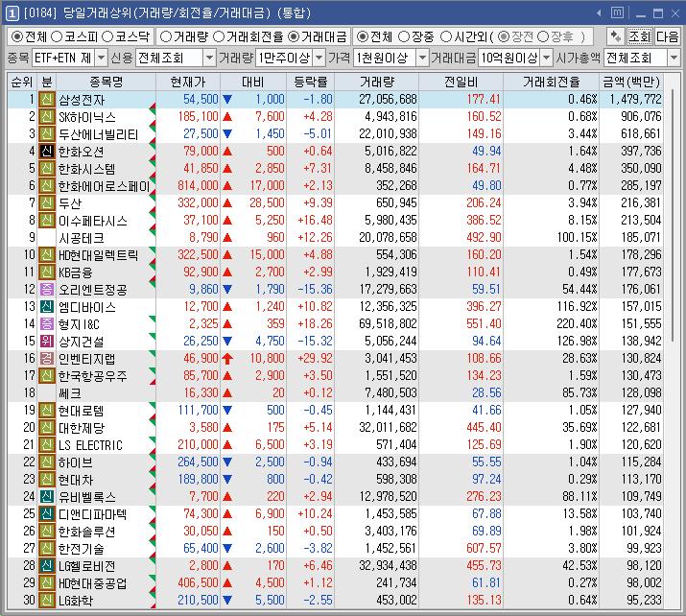The height and width of the screenshot is (616, 686).
Task: Click the left arrow icon in title bar
Action: click(x=599, y=13)
